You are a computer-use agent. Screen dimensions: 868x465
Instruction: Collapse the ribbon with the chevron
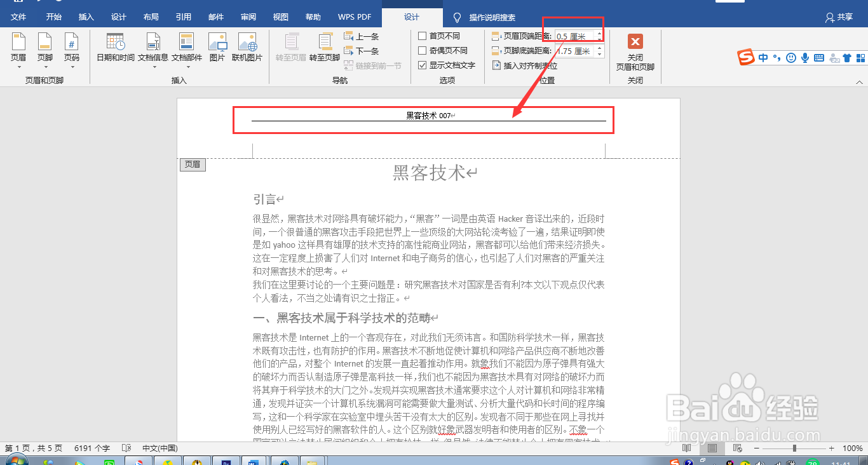pos(860,81)
